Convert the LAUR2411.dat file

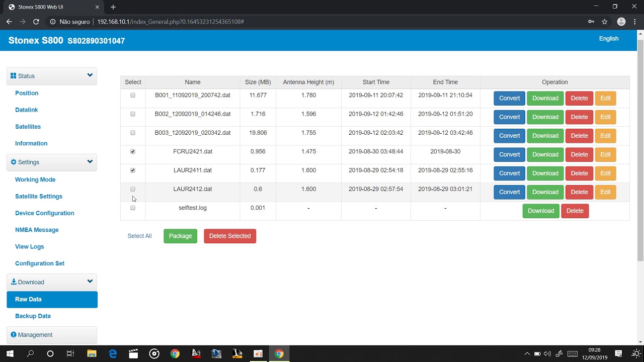coord(509,173)
